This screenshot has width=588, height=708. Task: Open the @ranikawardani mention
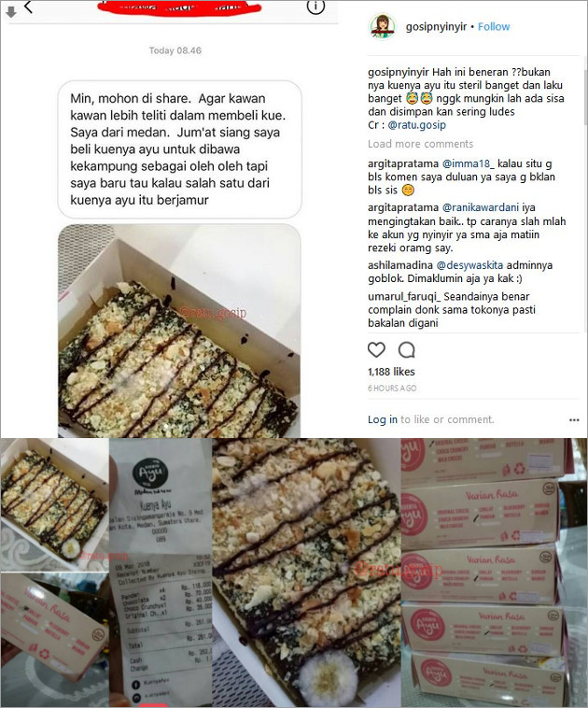coord(480,207)
